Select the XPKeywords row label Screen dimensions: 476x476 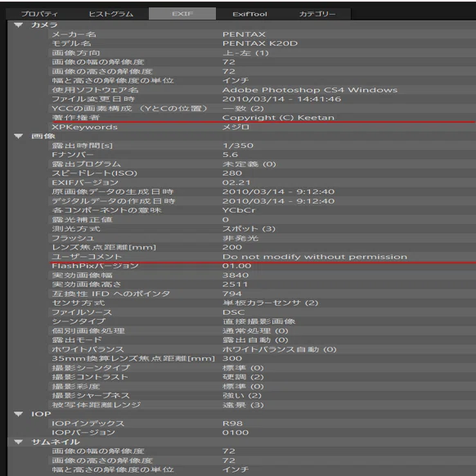[84, 127]
